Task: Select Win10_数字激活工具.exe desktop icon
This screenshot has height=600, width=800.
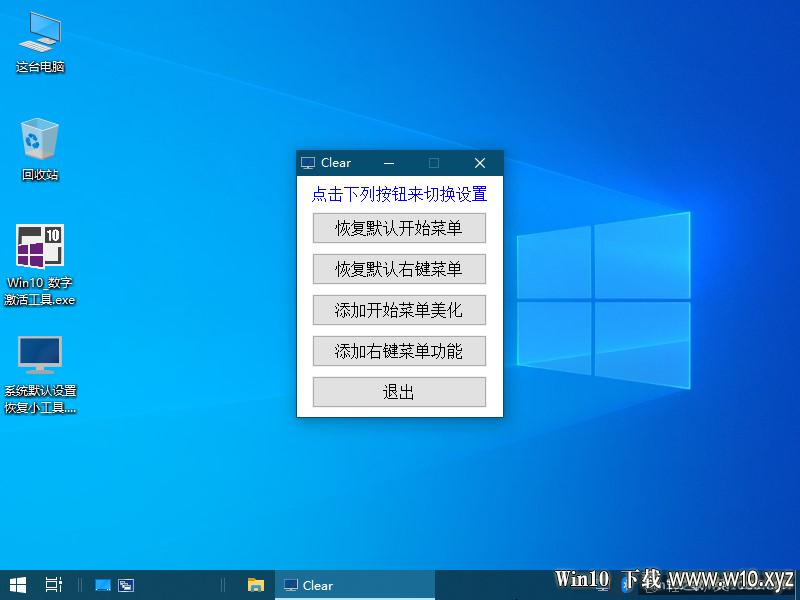Action: pyautogui.click(x=40, y=265)
